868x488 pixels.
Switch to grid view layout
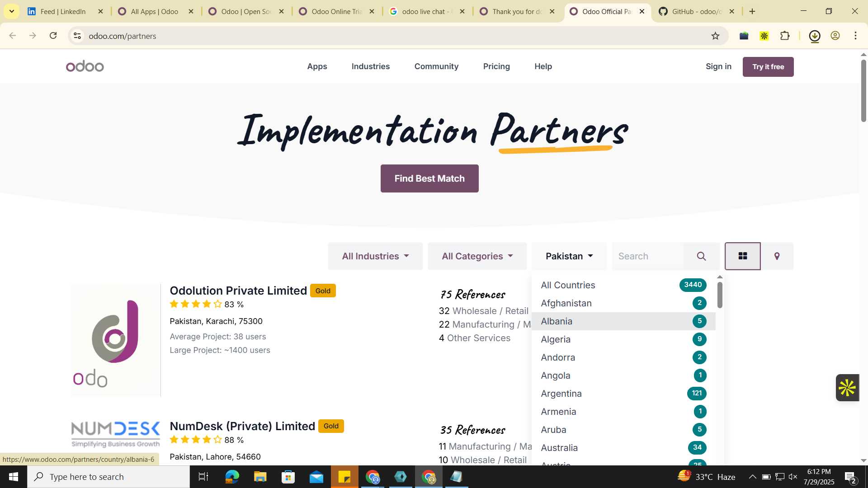tap(743, 256)
